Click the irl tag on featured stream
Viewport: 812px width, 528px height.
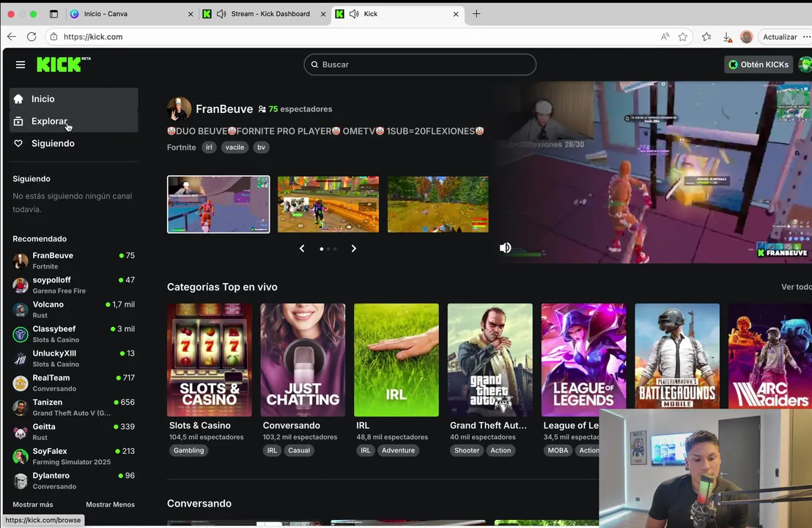pyautogui.click(x=209, y=147)
